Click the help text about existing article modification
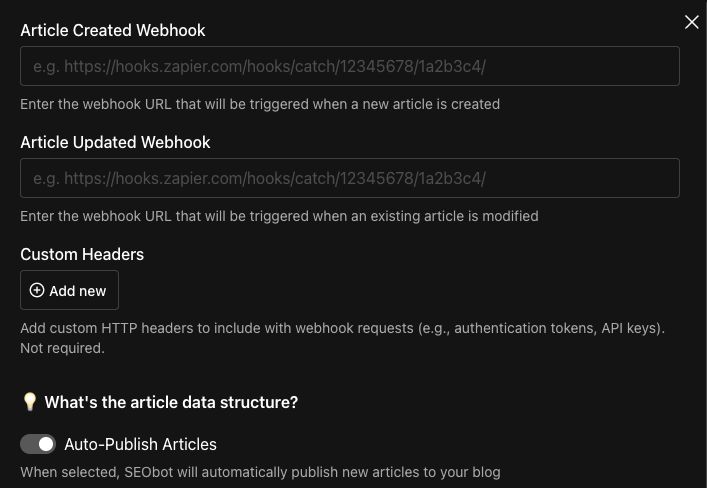This screenshot has width=707, height=488. [x=279, y=216]
